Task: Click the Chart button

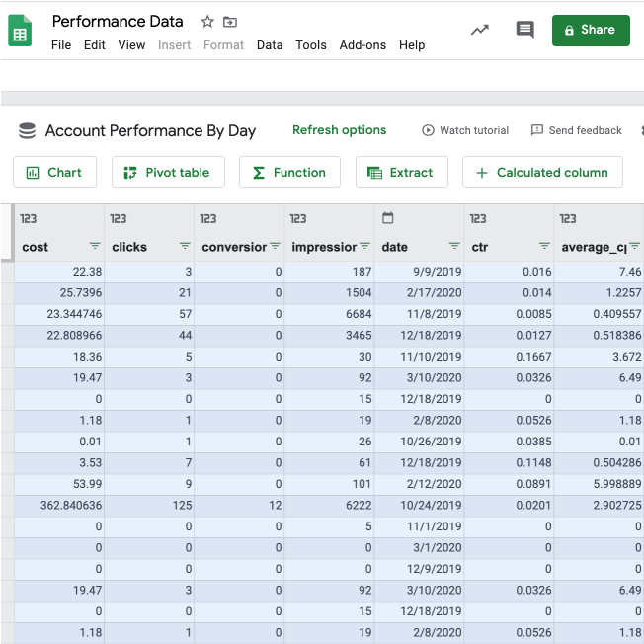Action: coord(54,172)
